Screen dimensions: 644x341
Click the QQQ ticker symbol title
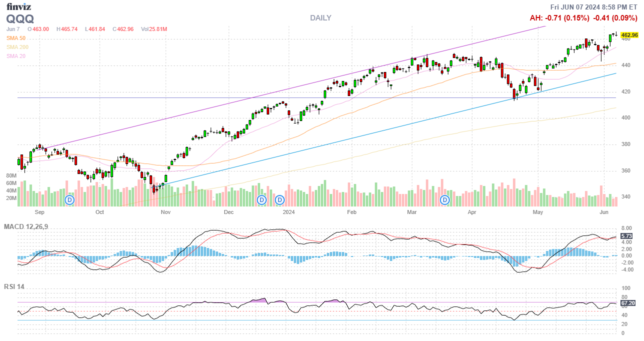(x=20, y=19)
